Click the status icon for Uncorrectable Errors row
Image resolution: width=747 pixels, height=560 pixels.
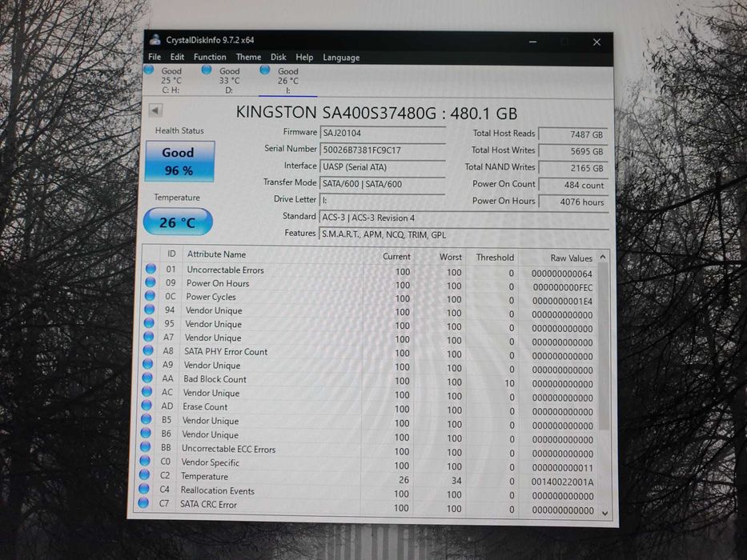pyautogui.click(x=151, y=269)
